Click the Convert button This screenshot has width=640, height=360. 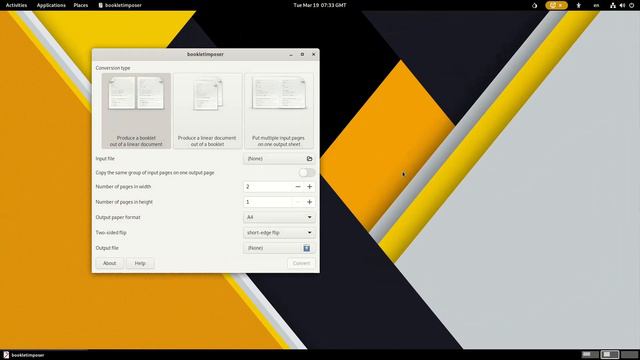coord(301,263)
